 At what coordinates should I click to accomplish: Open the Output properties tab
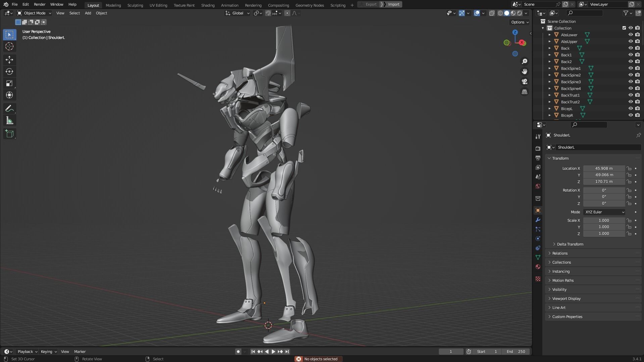pos(538,158)
